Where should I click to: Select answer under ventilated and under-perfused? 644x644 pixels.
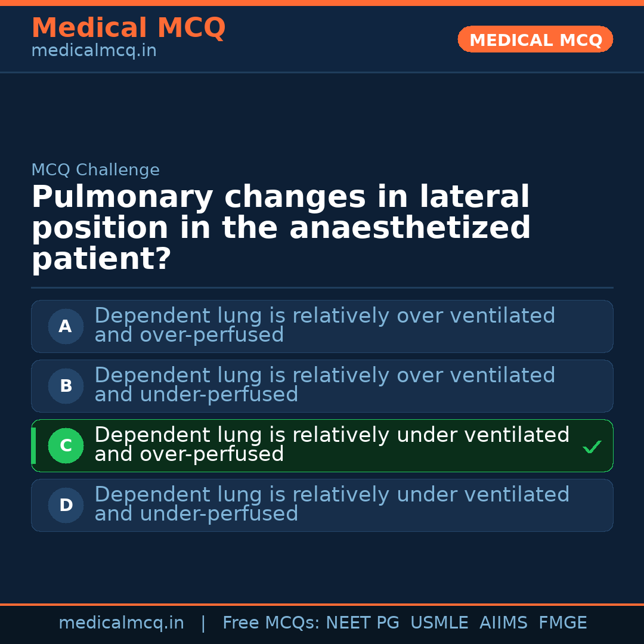[332, 504]
